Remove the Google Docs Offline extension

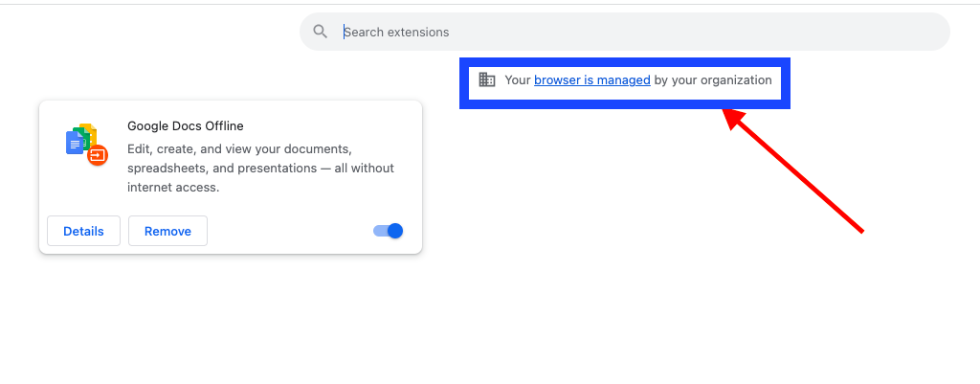click(x=167, y=232)
